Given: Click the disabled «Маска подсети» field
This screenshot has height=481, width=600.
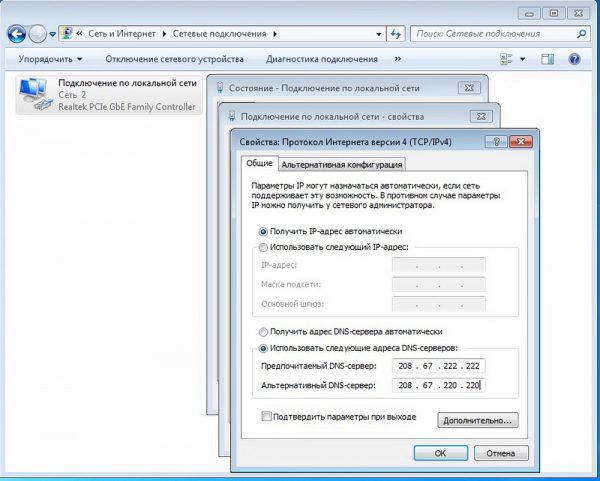Looking at the screenshot, I should [439, 285].
